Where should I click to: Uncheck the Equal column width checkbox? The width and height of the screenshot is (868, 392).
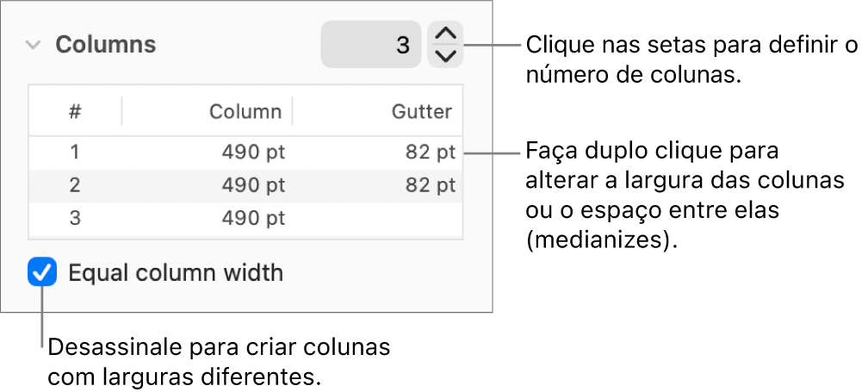coord(42,273)
